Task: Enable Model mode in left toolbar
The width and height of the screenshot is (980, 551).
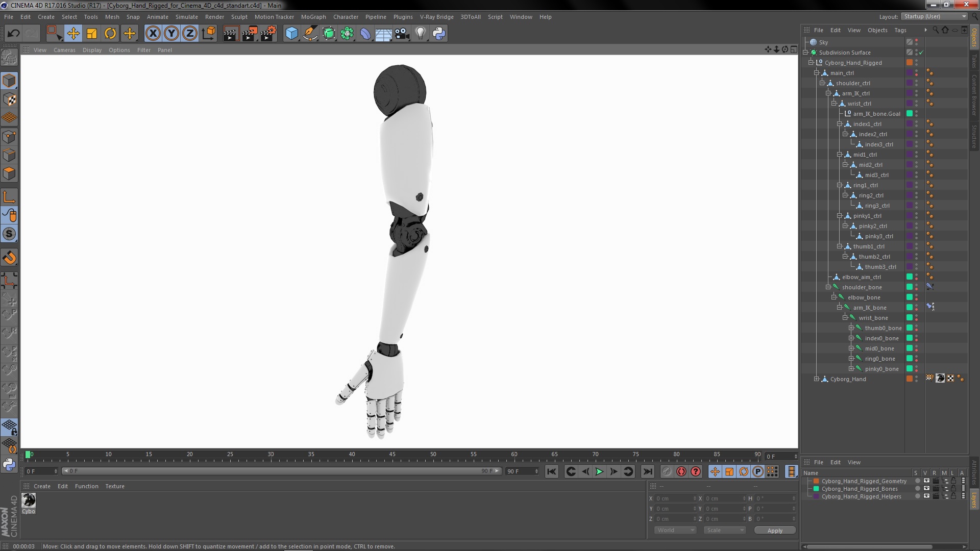Action: coord(9,81)
